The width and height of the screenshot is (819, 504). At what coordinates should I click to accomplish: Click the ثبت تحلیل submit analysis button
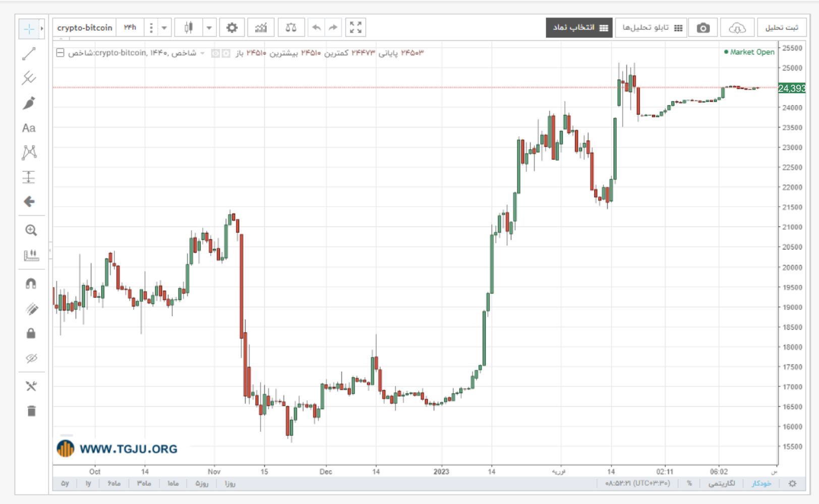(781, 28)
